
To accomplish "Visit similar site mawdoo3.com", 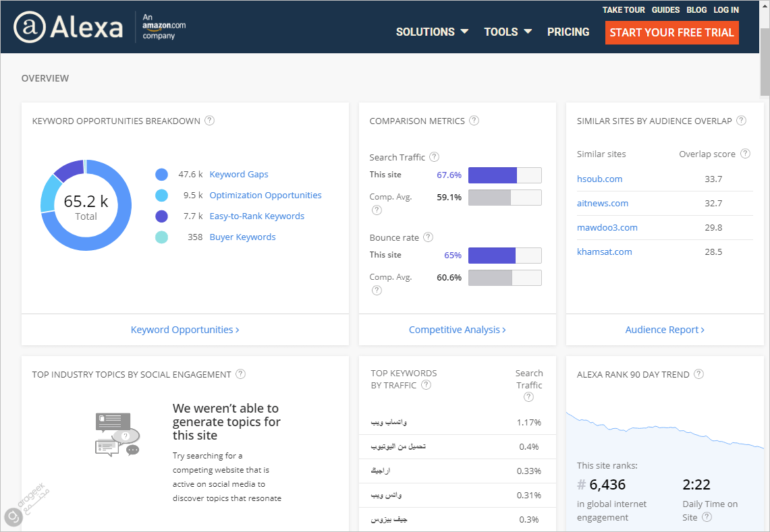I will (607, 228).
